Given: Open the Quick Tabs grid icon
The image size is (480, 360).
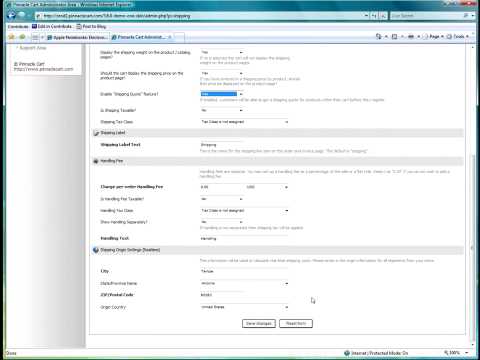Looking at the screenshot, I should [x=35, y=37].
